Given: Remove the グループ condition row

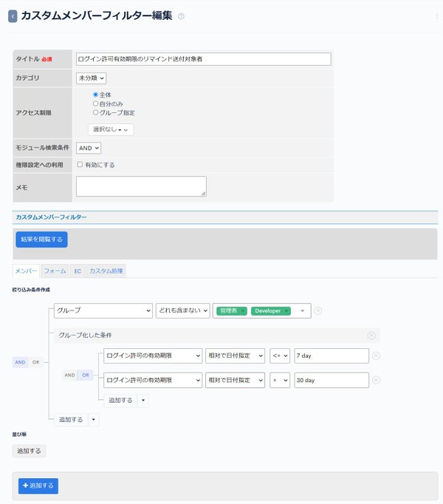Looking at the screenshot, I should coord(317,310).
